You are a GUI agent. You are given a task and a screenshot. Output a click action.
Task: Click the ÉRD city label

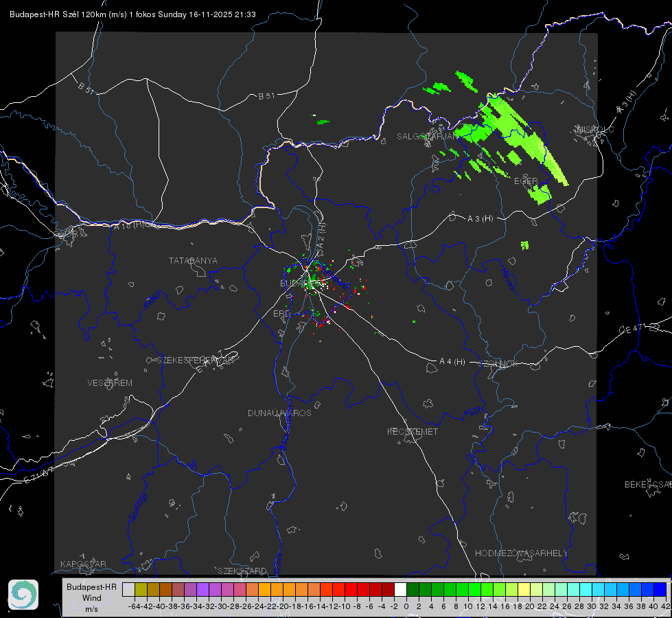point(281,314)
